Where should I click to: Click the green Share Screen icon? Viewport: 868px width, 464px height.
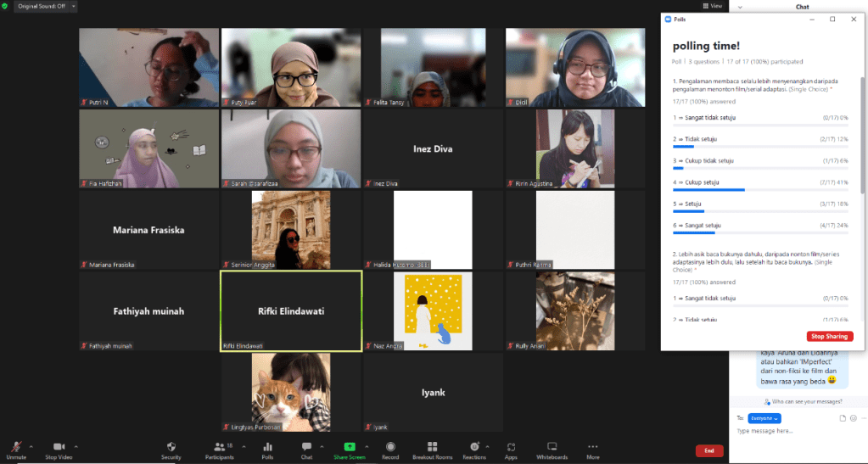349,446
